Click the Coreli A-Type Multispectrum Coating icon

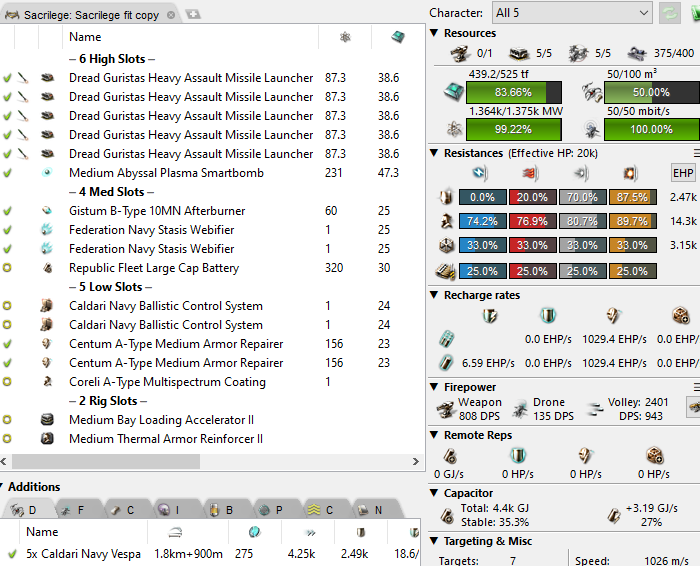click(47, 382)
